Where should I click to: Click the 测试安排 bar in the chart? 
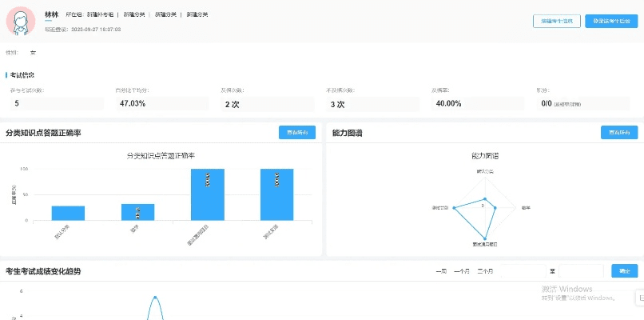pyautogui.click(x=276, y=194)
